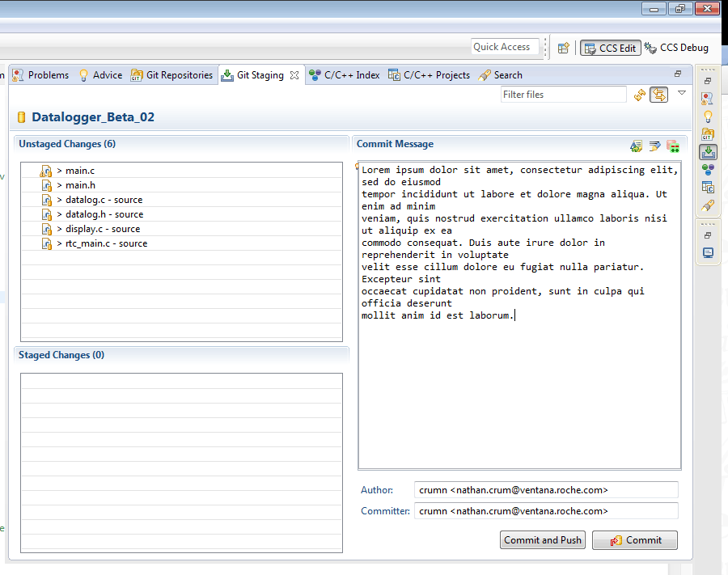
Task: Click the Unstaged Changes (6) header
Action: [x=67, y=144]
